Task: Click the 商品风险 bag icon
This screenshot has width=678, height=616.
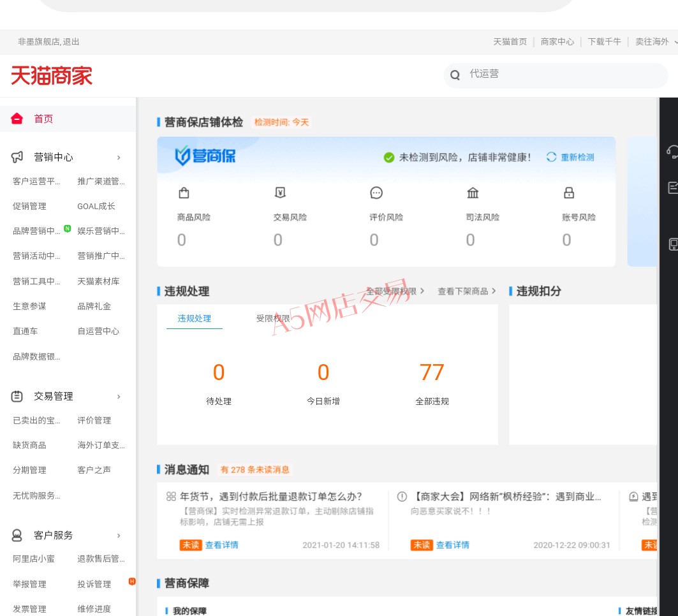Action: tap(184, 193)
